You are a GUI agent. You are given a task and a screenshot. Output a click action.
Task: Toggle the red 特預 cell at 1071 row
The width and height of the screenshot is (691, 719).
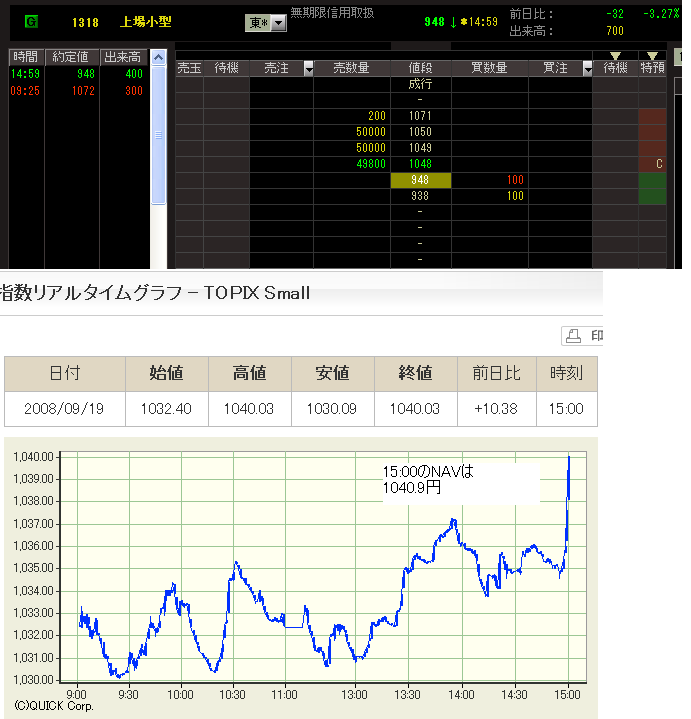point(652,116)
